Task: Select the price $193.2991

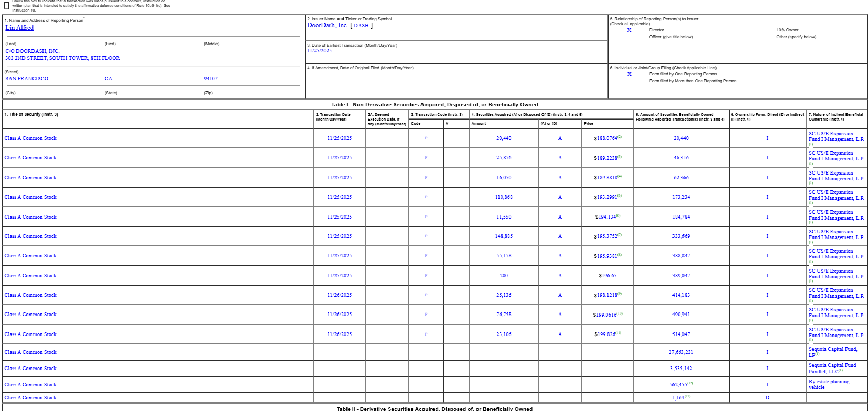Action: (x=605, y=197)
